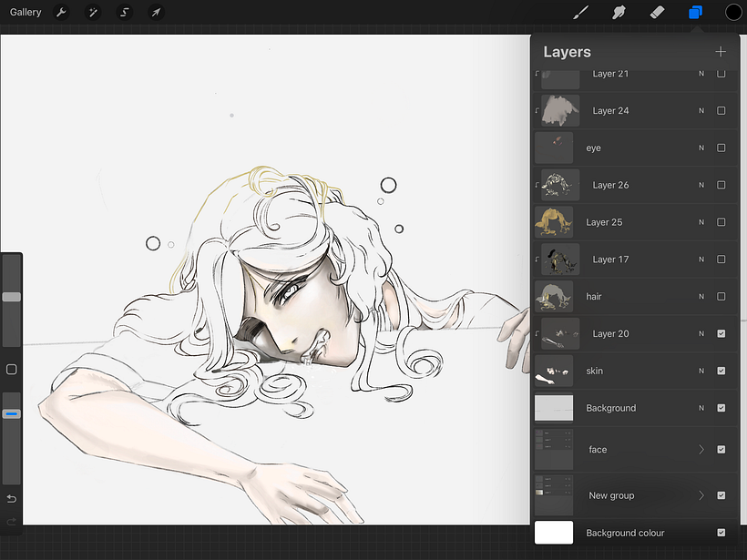Select Layer 24 thumbnail
The height and width of the screenshot is (560, 747).
click(x=560, y=110)
